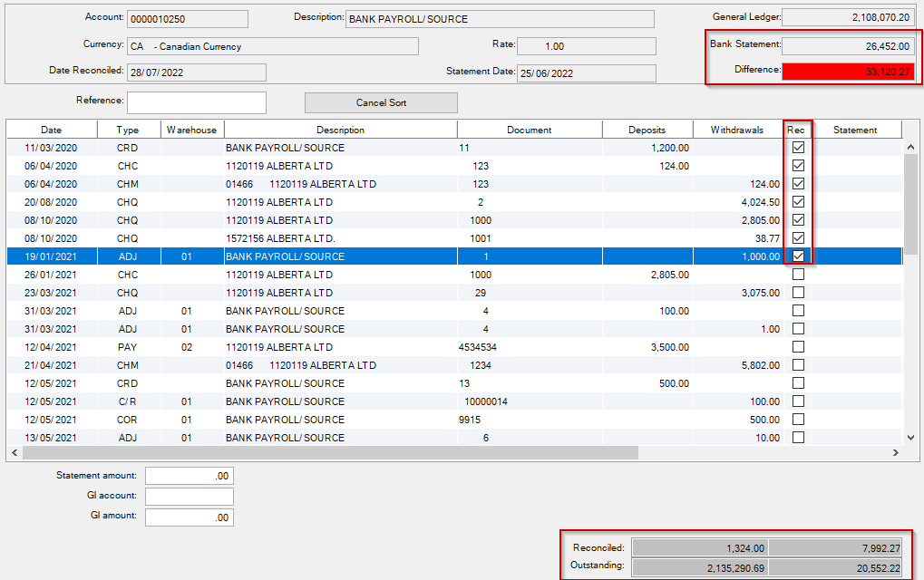924x580 pixels.
Task: Click the Gl account input box
Action: pyautogui.click(x=189, y=497)
